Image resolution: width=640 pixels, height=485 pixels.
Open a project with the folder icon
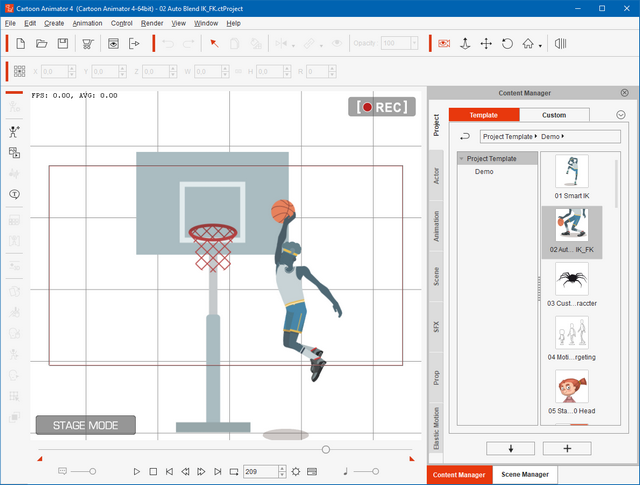(x=42, y=43)
